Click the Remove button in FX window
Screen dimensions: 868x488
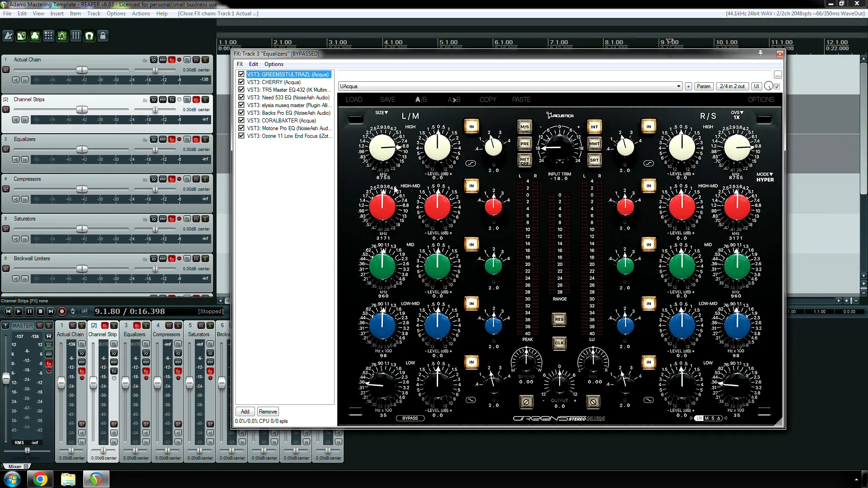pos(268,412)
